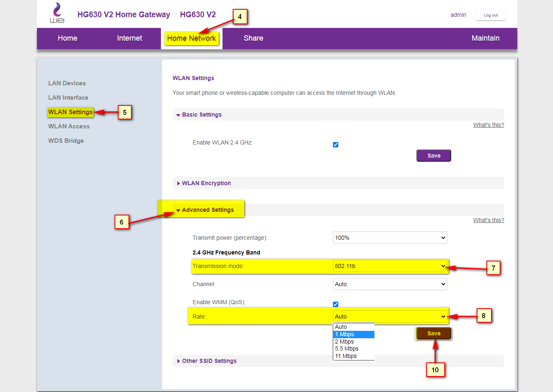553x392 pixels.
Task: Choose 5.5 Mbps in the Rate list
Action: (353, 349)
